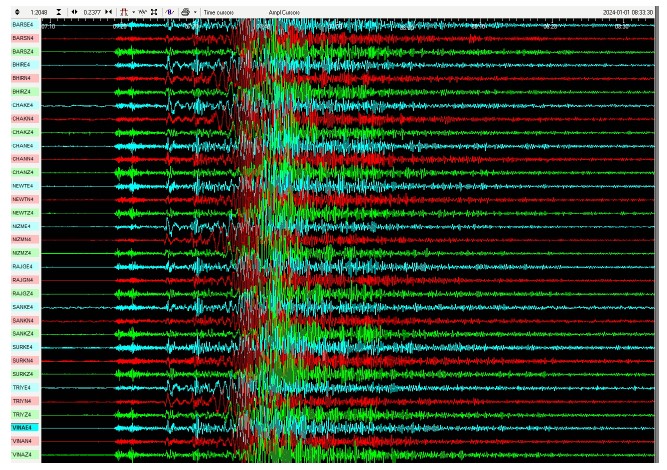This screenshot has width=667, height=470.
Task: Click the vertical compress amplitude icon
Action: (59, 11)
